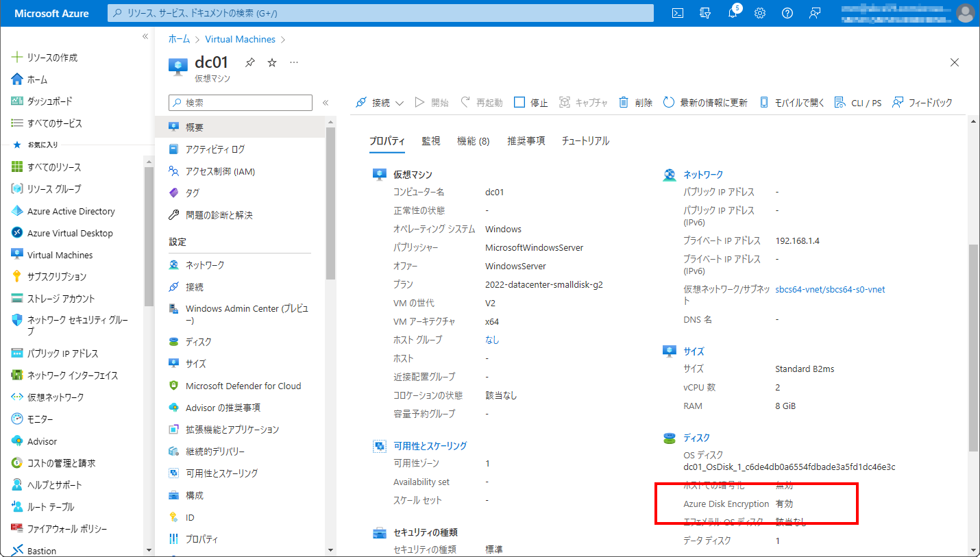The width and height of the screenshot is (980, 557).
Task: Pin dc01 to dashboard
Action: point(250,62)
